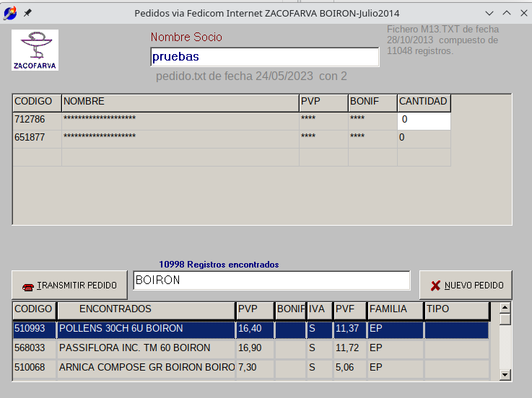
Task: Click the FAMILIA column header
Action: coord(394,309)
